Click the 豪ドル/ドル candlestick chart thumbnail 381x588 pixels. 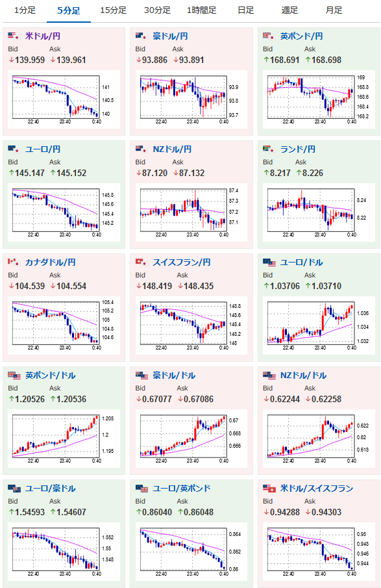click(x=188, y=439)
